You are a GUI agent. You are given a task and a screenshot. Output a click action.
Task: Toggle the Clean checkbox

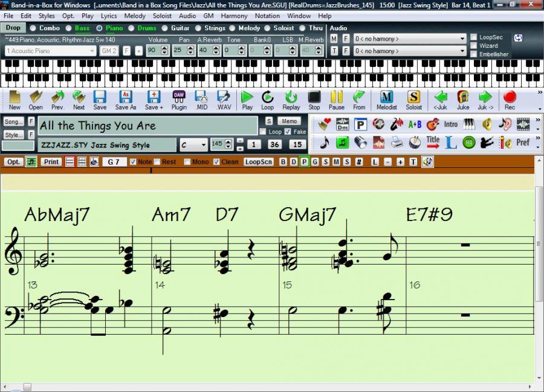click(216, 162)
